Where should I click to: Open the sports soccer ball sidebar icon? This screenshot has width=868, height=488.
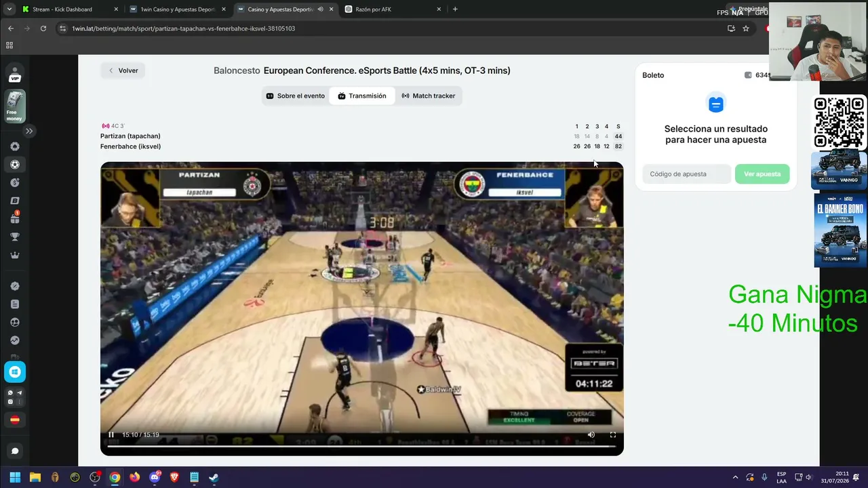click(15, 165)
